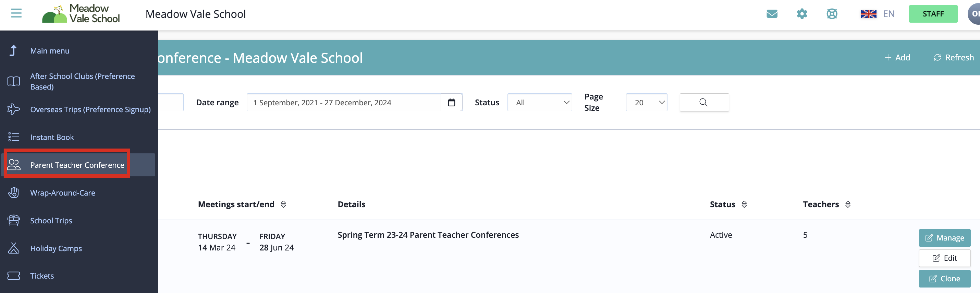This screenshot has width=980, height=293.
Task: Open the mail envelope icon
Action: point(772,14)
